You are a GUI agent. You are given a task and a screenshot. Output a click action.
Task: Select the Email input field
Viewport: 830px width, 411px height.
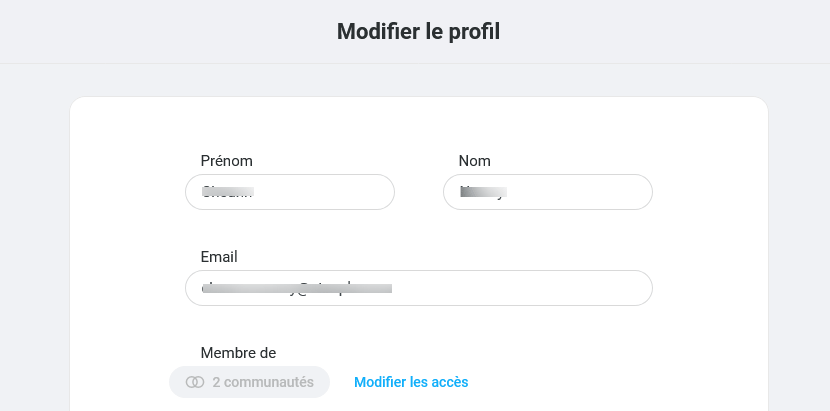click(419, 288)
